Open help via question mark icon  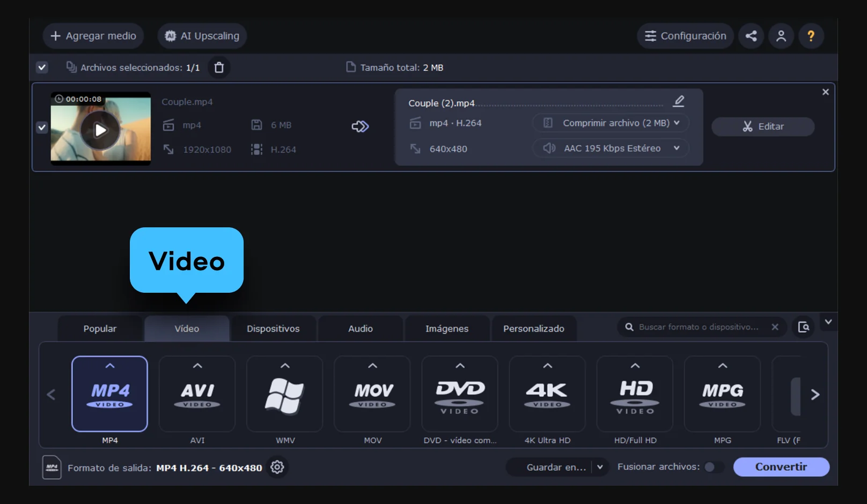[x=811, y=36]
